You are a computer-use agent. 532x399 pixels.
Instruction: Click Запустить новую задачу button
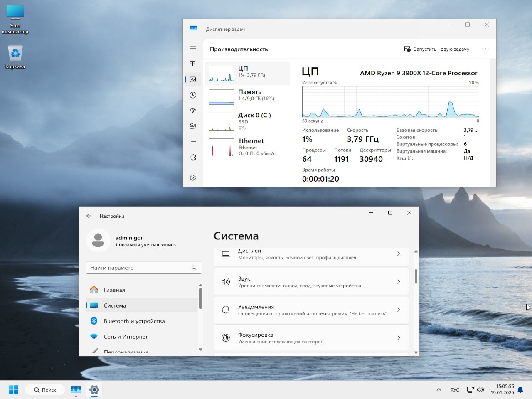436,49
